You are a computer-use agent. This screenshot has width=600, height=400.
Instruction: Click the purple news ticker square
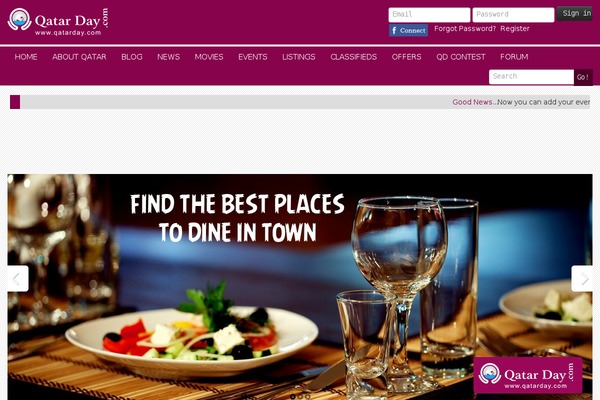coord(15,102)
